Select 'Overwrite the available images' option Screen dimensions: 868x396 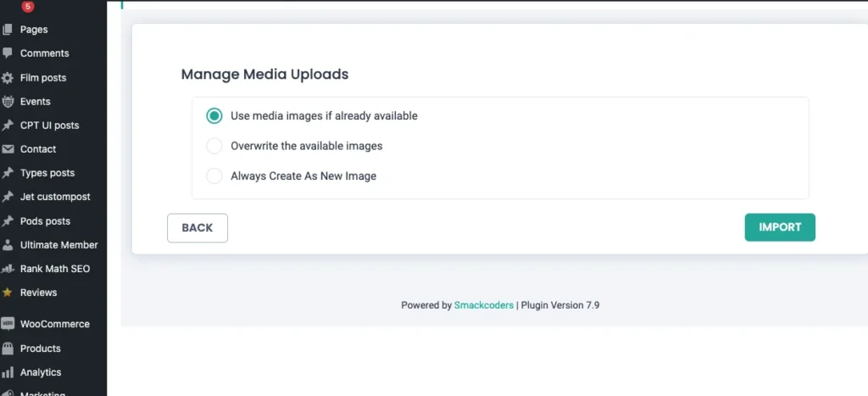click(214, 146)
